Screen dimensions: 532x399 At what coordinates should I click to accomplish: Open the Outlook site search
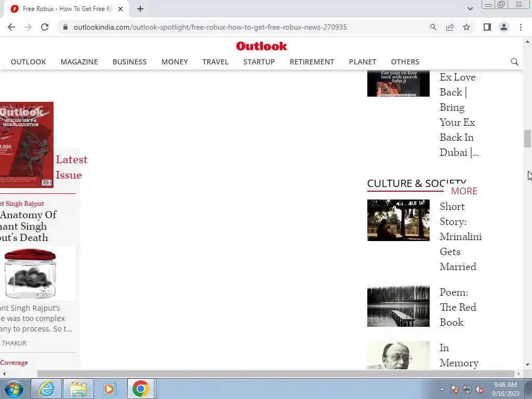click(x=514, y=62)
